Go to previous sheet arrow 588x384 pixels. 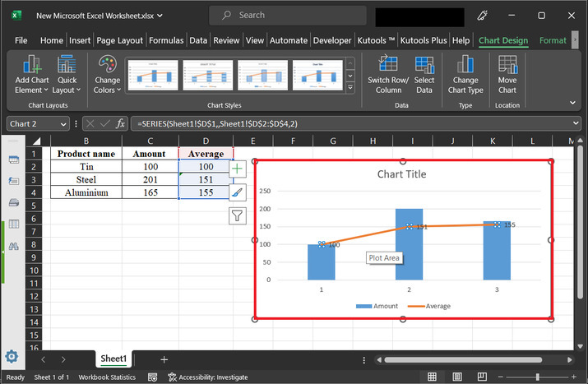(44, 359)
